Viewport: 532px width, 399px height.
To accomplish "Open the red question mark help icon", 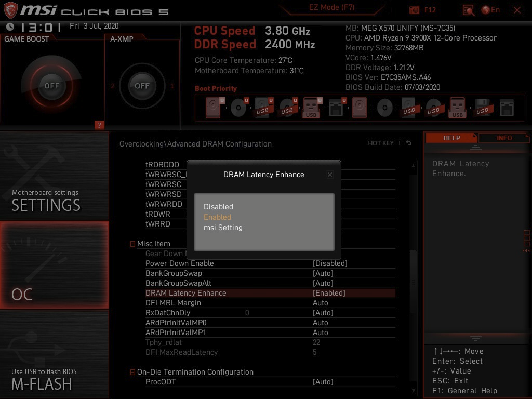I will click(x=99, y=125).
